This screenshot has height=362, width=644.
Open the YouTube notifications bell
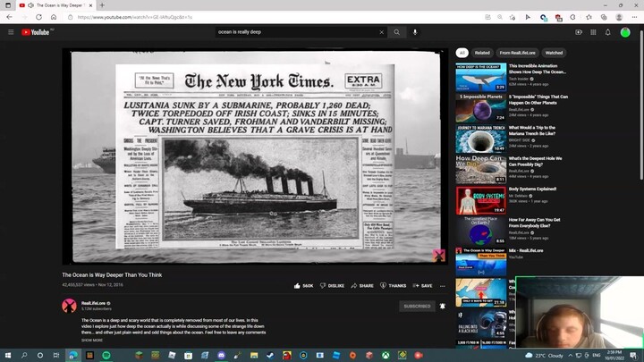click(x=608, y=32)
